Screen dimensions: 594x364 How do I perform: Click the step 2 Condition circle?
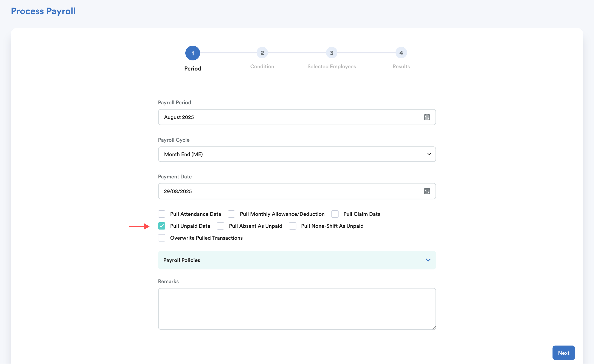coord(262,53)
